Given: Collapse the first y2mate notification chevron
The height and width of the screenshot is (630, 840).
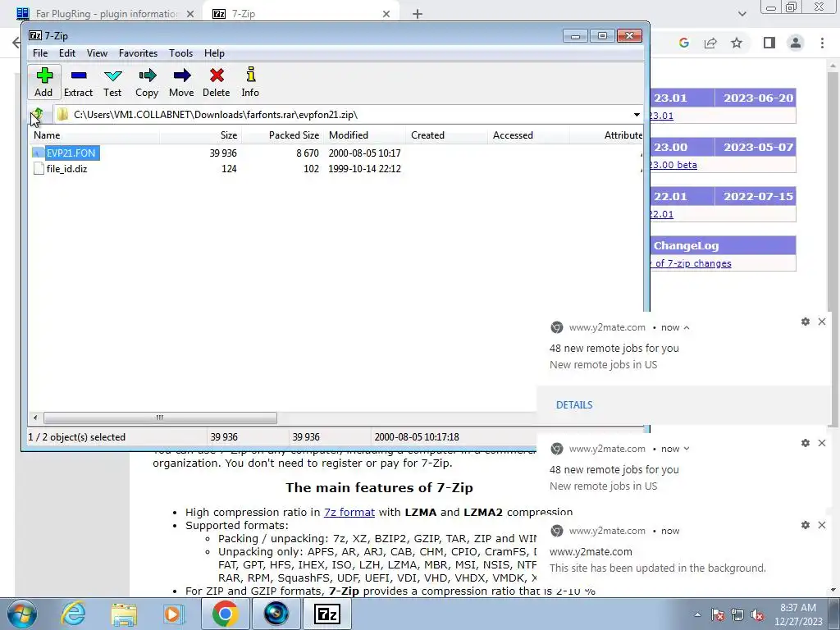Looking at the screenshot, I should click(687, 327).
